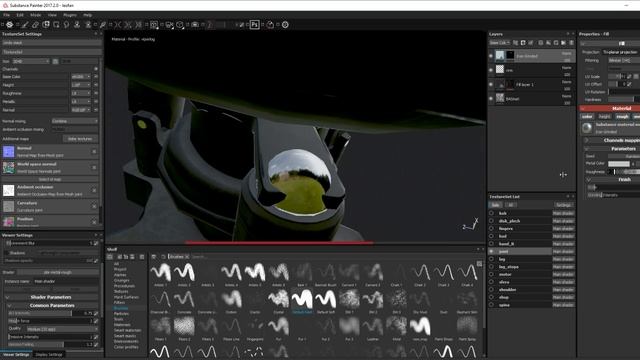This screenshot has width=640, height=360.
Task: Select the motor texture set radio
Action: pyautogui.click(x=491, y=274)
